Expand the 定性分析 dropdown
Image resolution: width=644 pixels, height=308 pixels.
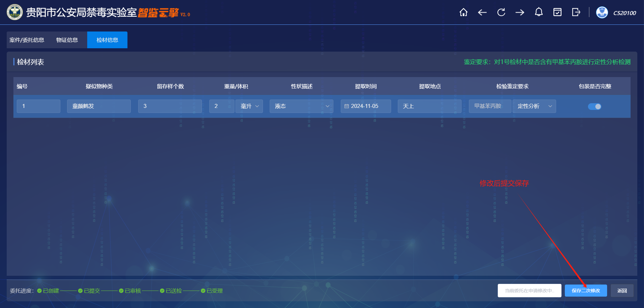pyautogui.click(x=534, y=106)
